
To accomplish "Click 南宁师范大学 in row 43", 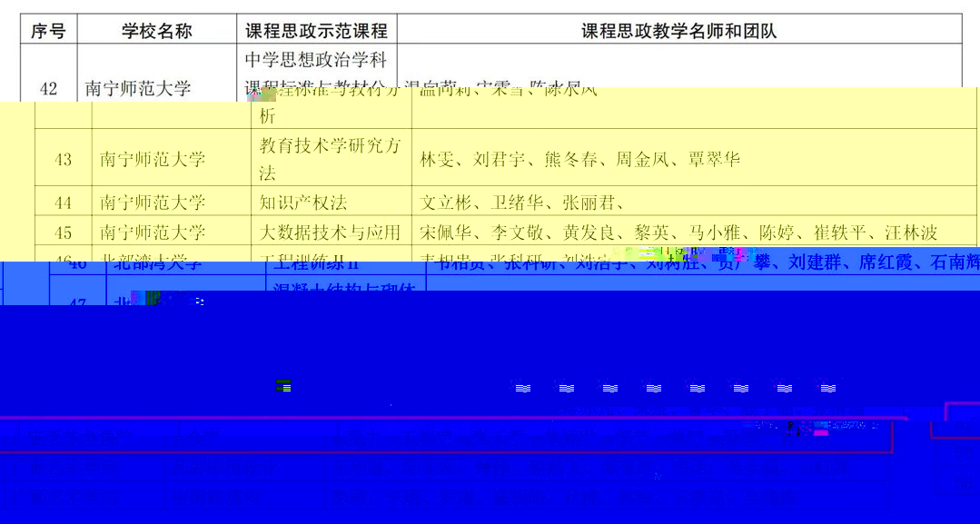I will [153, 160].
